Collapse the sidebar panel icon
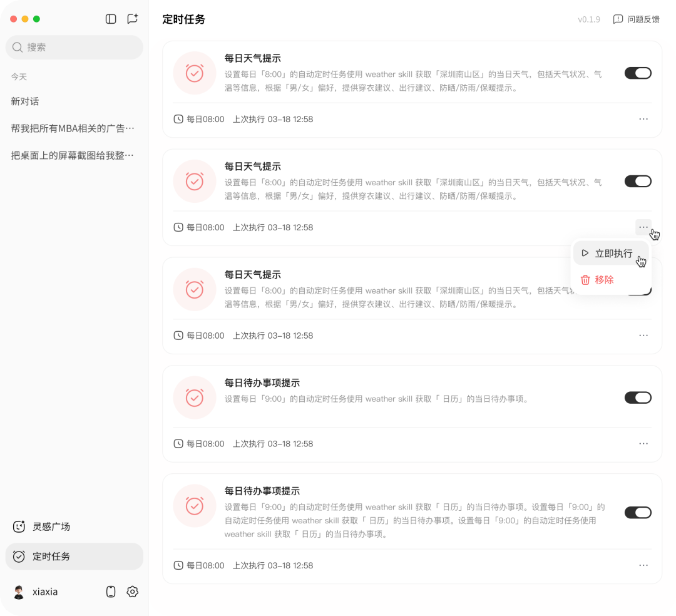Screen dimensions: 676x616 click(111, 19)
